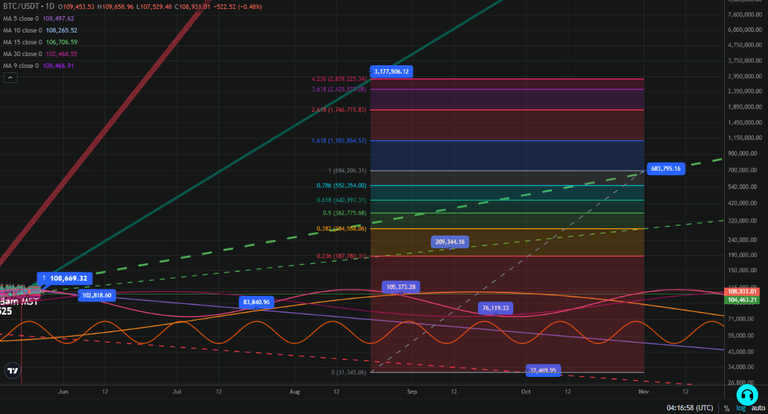Open the headset support chat icon

746,395
